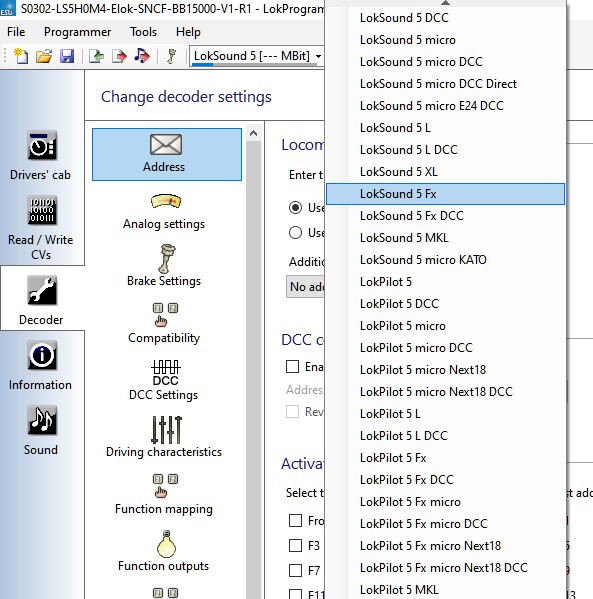Open the Tools menu
The image size is (593, 599).
[x=143, y=32]
